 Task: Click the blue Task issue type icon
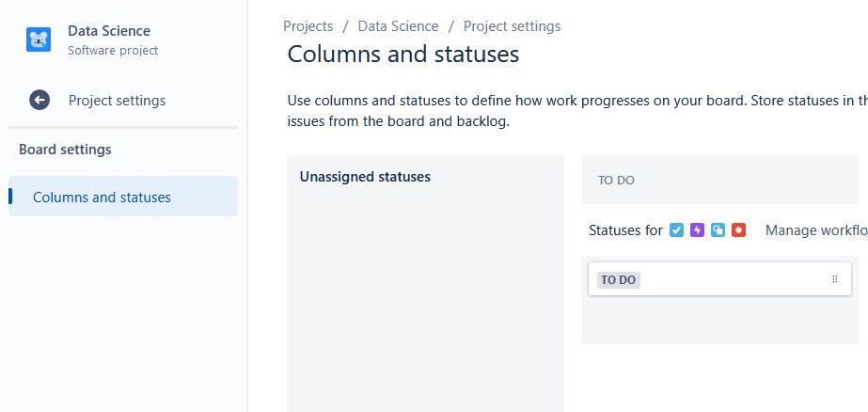676,230
